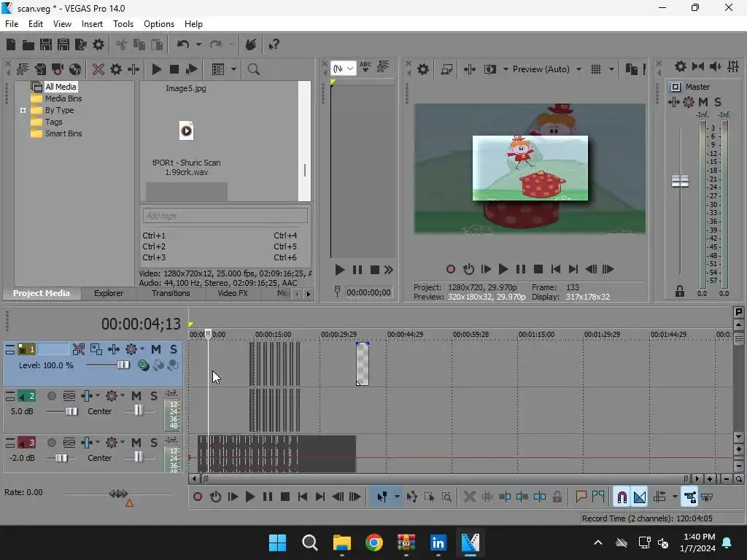
Task: Solo audio track 3
Action: (x=153, y=443)
